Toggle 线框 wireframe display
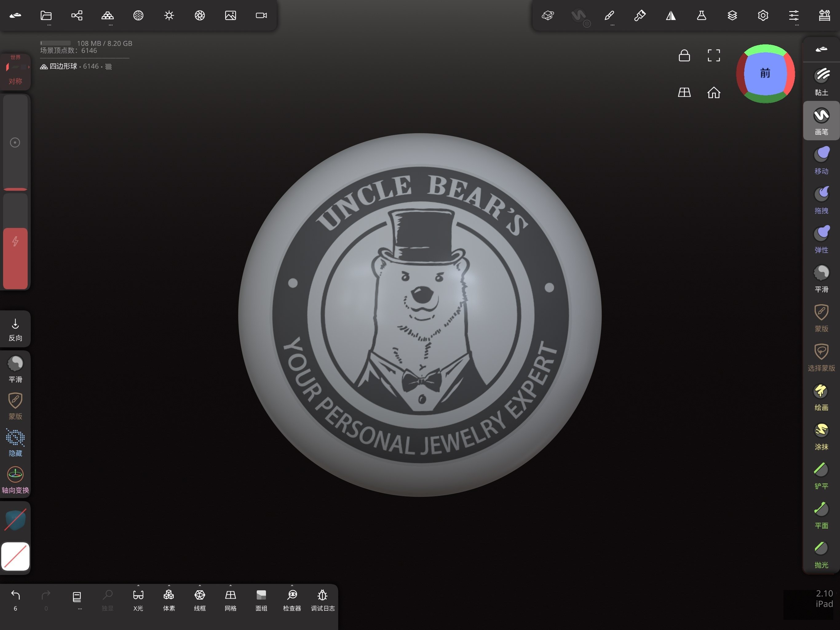Screen dimensions: 840x630 pyautogui.click(x=200, y=600)
